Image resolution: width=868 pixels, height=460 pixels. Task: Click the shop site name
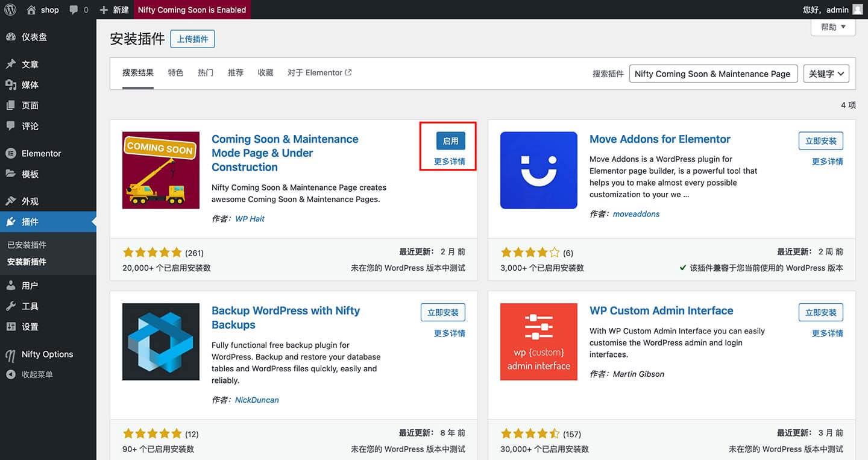click(49, 10)
